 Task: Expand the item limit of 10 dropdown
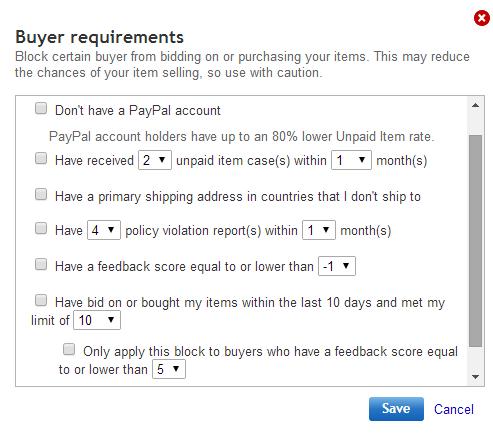[x=97, y=320]
